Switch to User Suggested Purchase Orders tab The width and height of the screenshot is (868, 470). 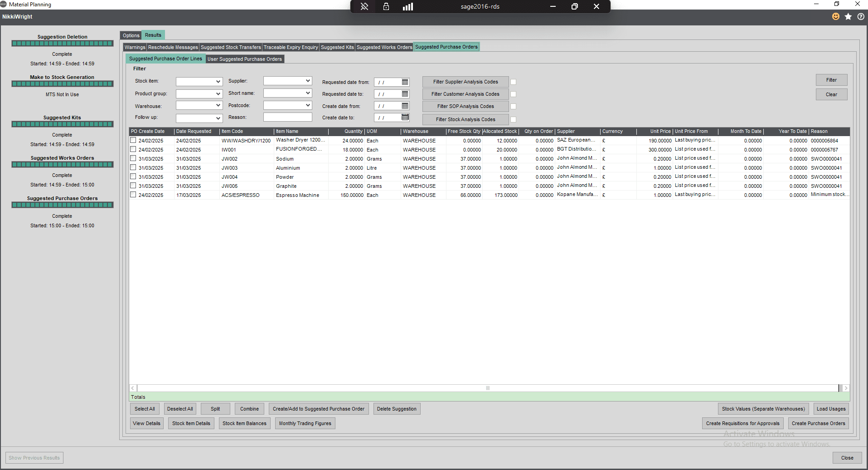tap(245, 59)
